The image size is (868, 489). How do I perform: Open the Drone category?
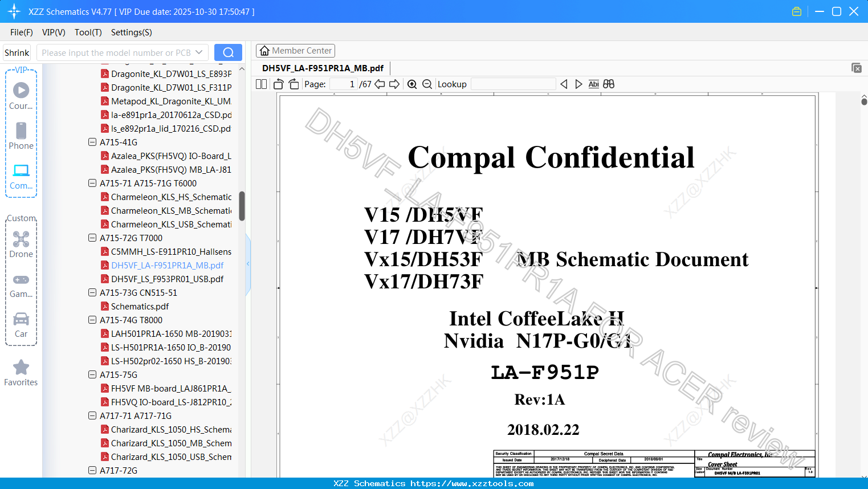click(x=21, y=244)
